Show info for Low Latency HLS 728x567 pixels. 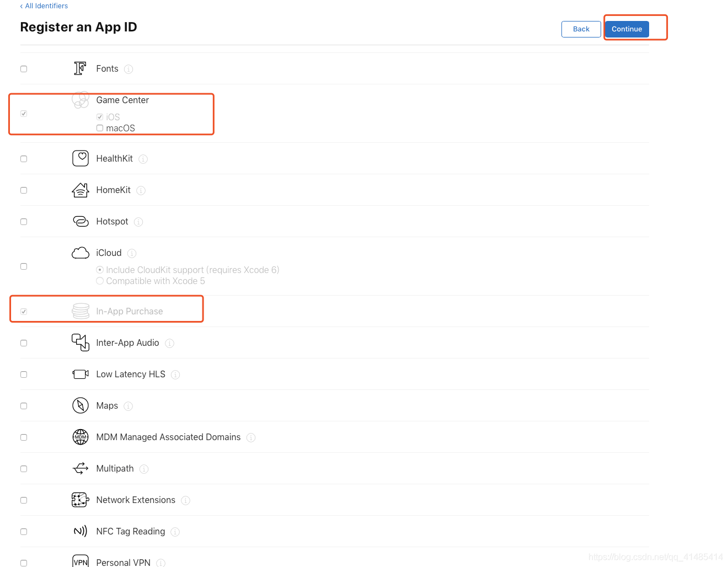tap(175, 375)
